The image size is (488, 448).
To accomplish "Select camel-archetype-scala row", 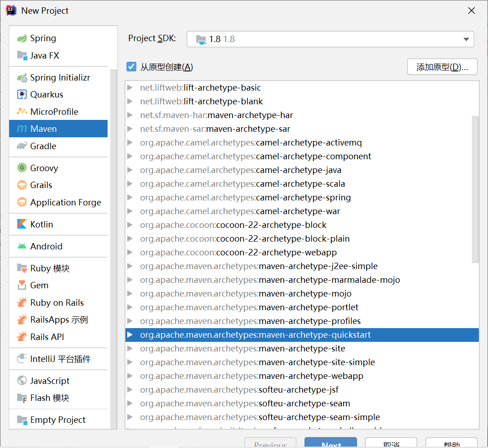I will [x=302, y=184].
